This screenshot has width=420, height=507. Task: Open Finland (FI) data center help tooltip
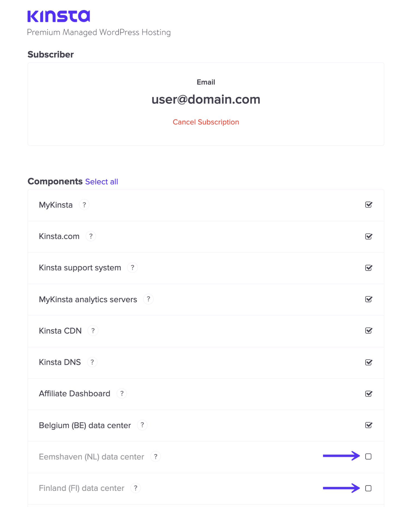136,488
